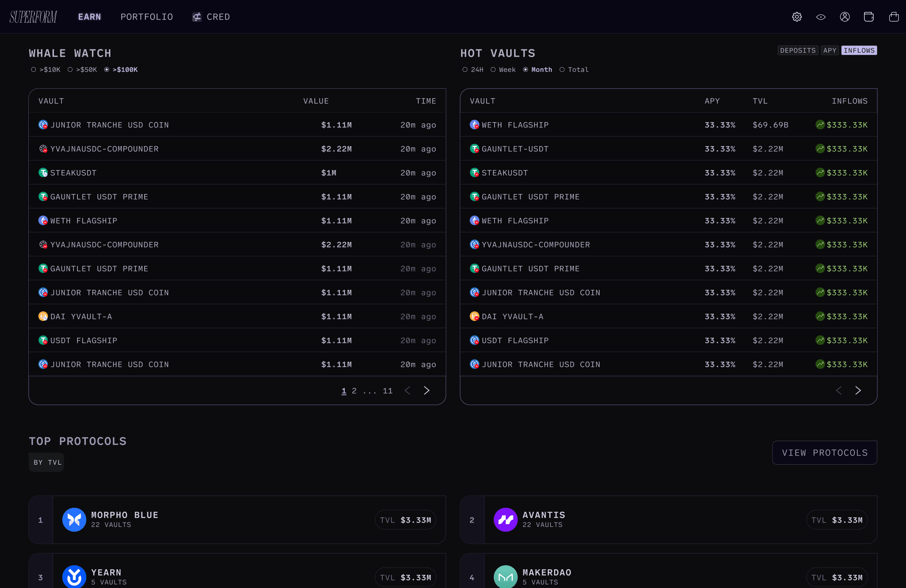Click the Morpho Blue protocol logo

74,520
